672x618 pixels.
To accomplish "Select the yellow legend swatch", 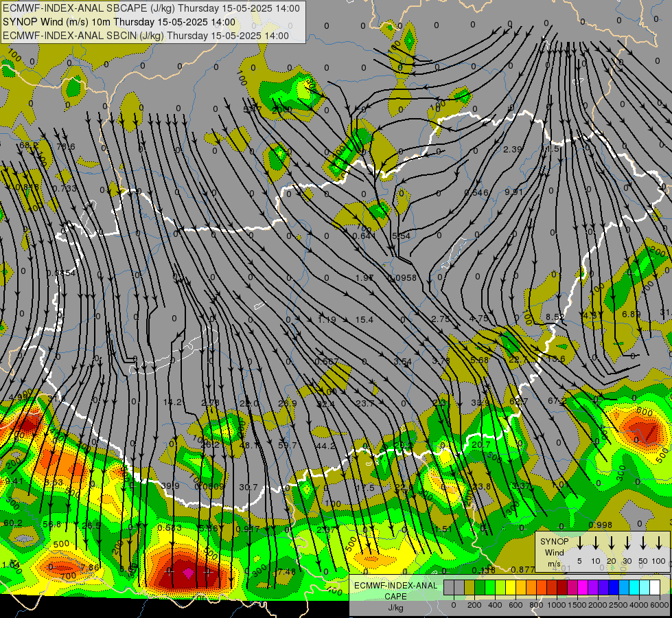I will tap(511, 588).
